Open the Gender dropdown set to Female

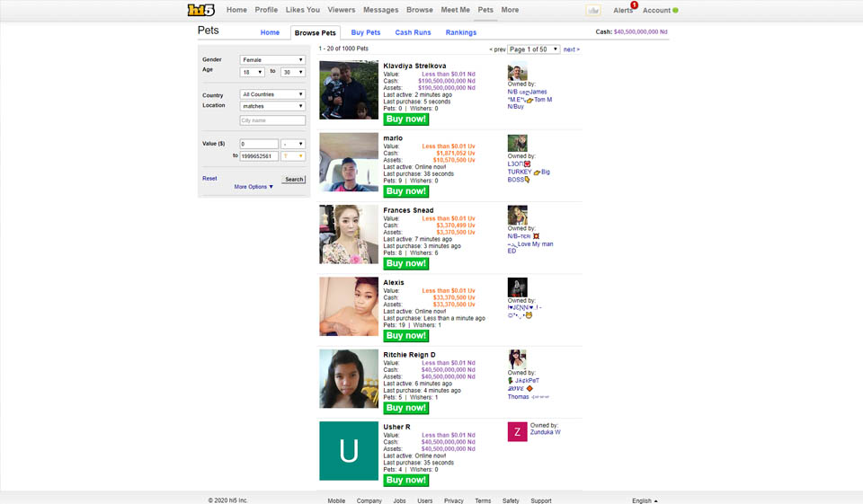pyautogui.click(x=272, y=60)
